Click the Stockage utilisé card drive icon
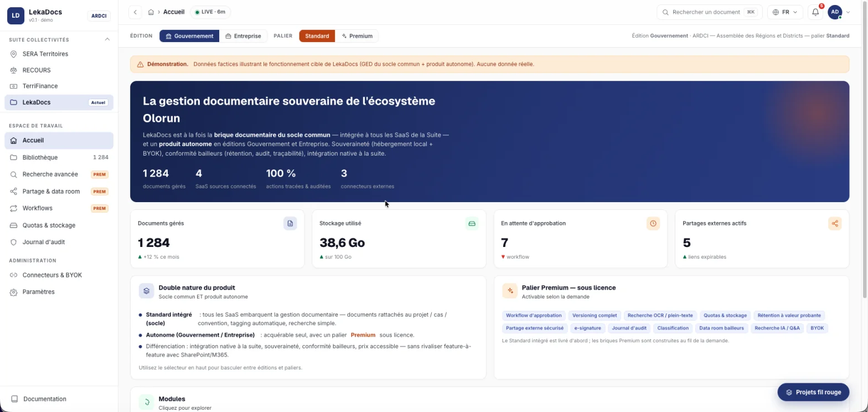The width and height of the screenshot is (868, 412). tap(472, 223)
